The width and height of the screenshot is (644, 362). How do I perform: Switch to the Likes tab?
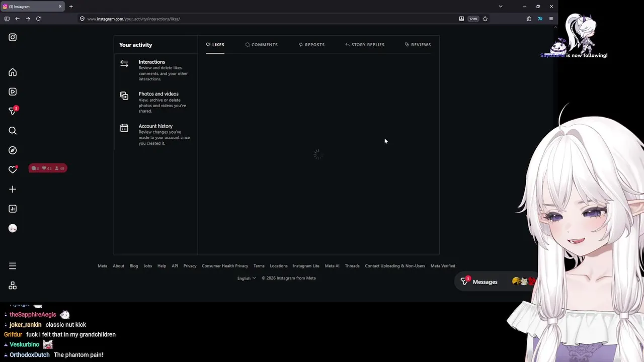(215, 45)
